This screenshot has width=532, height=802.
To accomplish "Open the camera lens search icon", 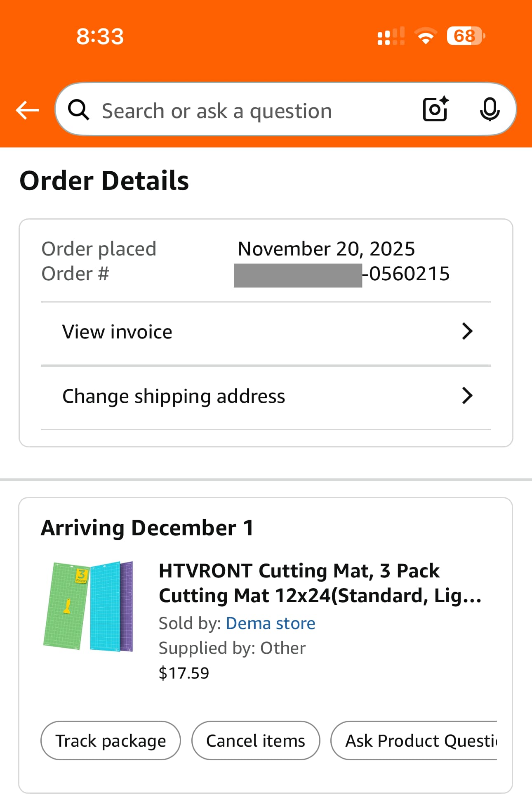I will coord(435,109).
